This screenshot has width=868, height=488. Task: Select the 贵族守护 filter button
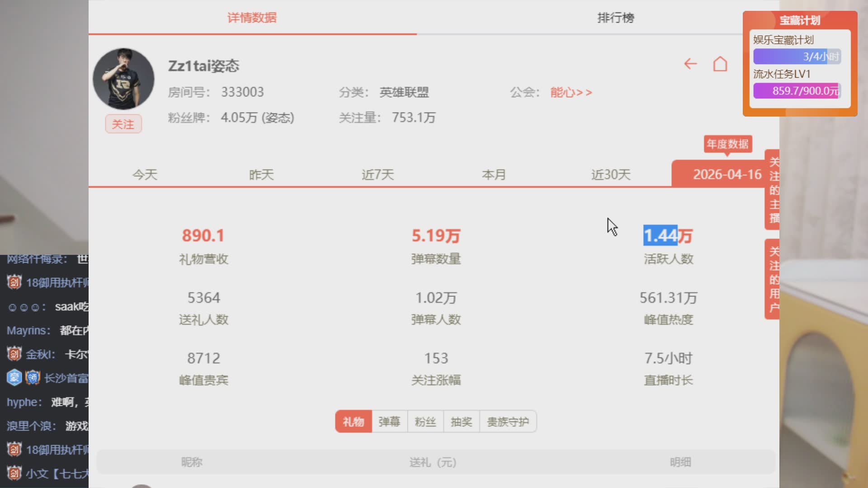point(508,422)
